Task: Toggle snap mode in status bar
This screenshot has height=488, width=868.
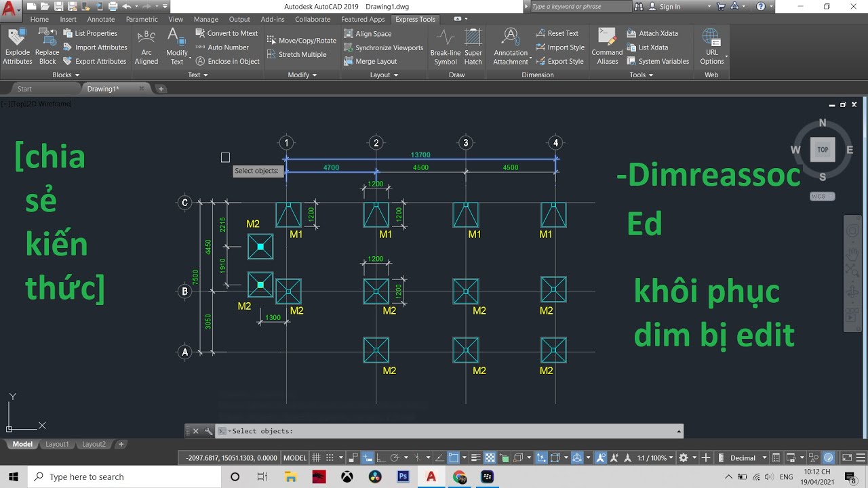Action: click(330, 457)
